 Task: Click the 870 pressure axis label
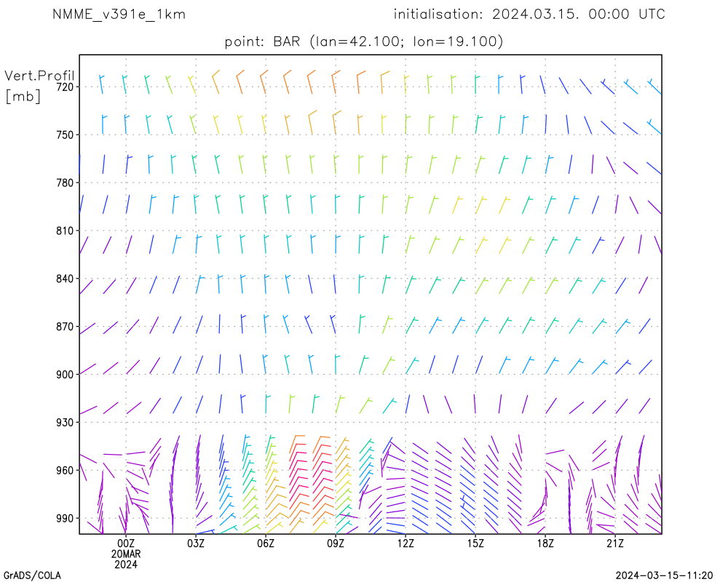[x=65, y=327]
